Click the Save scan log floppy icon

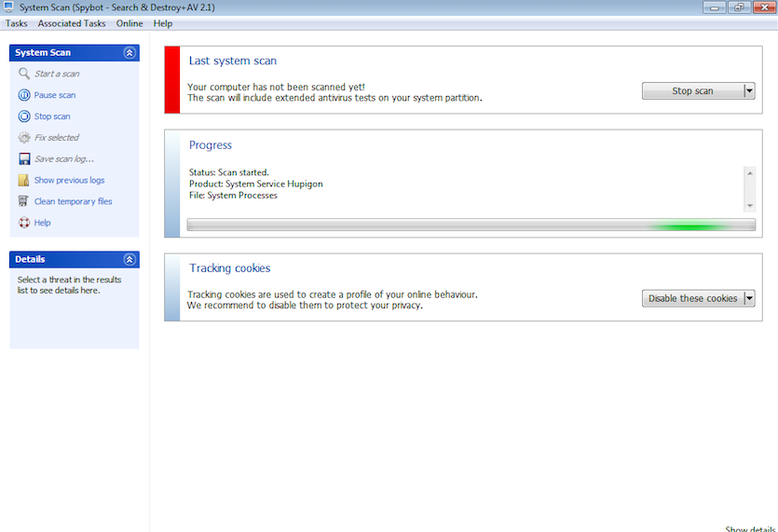point(24,158)
